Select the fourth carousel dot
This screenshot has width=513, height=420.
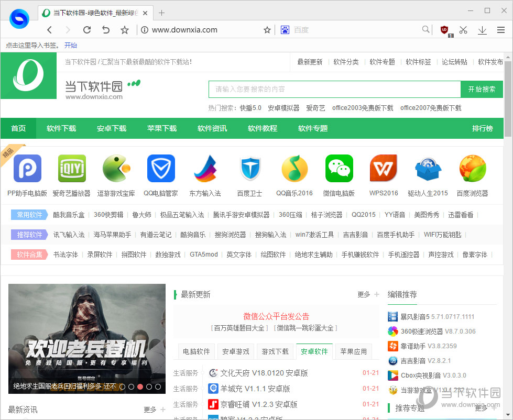149,386
